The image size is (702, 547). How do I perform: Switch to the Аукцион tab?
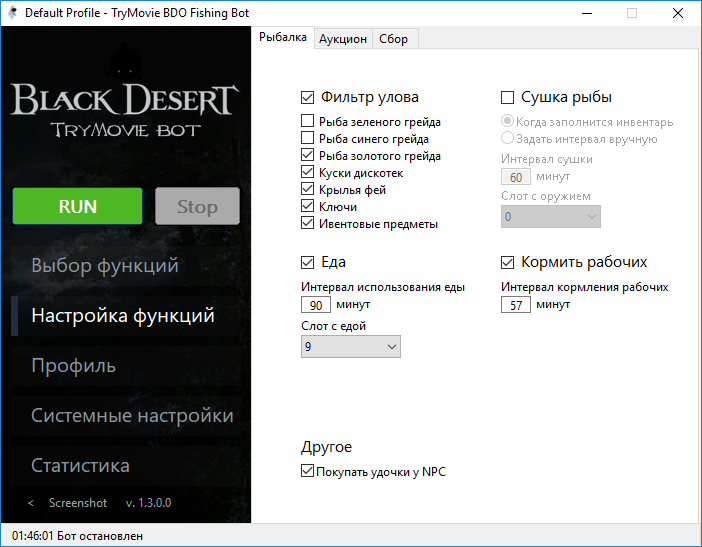click(x=342, y=39)
